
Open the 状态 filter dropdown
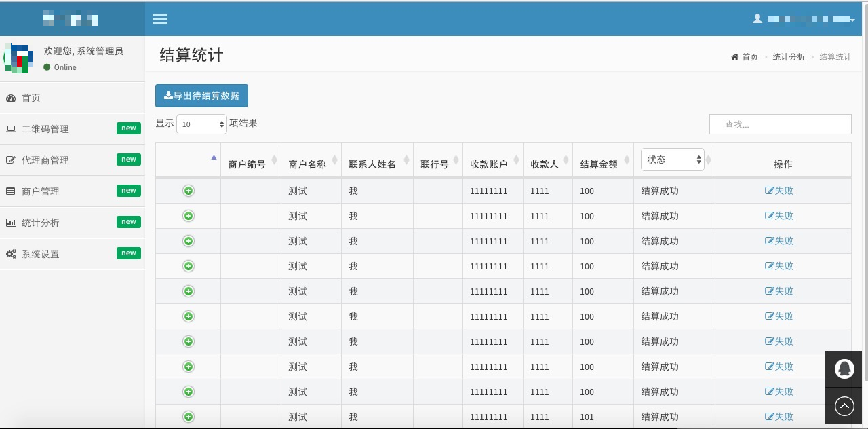point(672,160)
